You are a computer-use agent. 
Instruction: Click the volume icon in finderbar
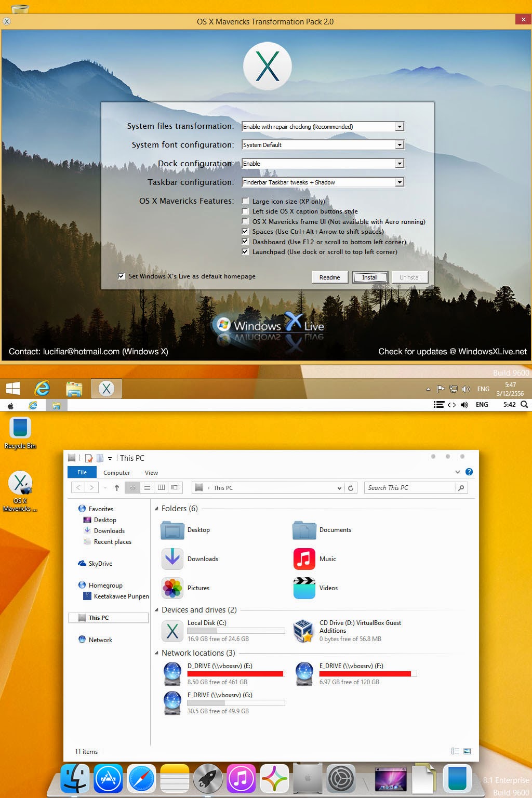(464, 405)
